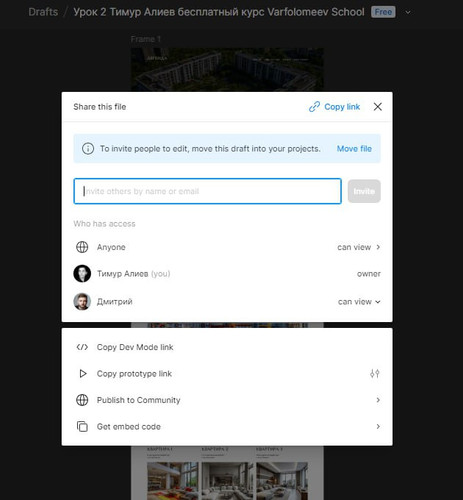This screenshot has width=463, height=500.
Task: Open prototype link settings sliders icon
Action: coord(375,374)
